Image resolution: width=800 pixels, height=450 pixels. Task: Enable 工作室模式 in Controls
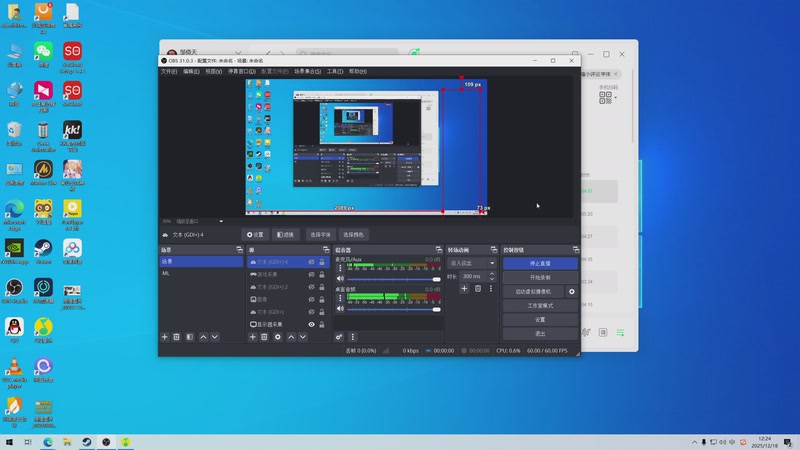click(540, 306)
